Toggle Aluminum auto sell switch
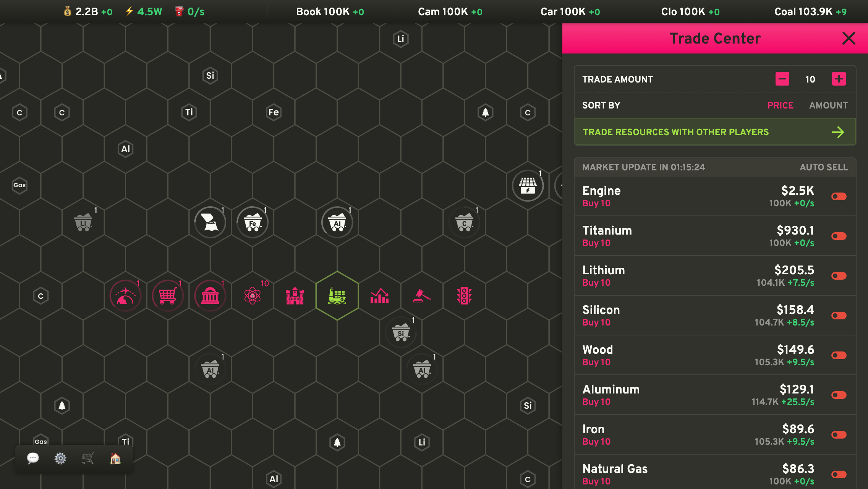Screen dimensions: 868x489 click(839, 395)
